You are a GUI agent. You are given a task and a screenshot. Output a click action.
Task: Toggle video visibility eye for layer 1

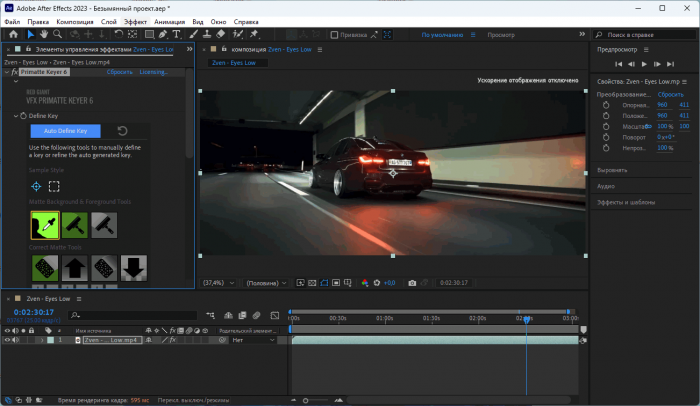(x=7, y=340)
